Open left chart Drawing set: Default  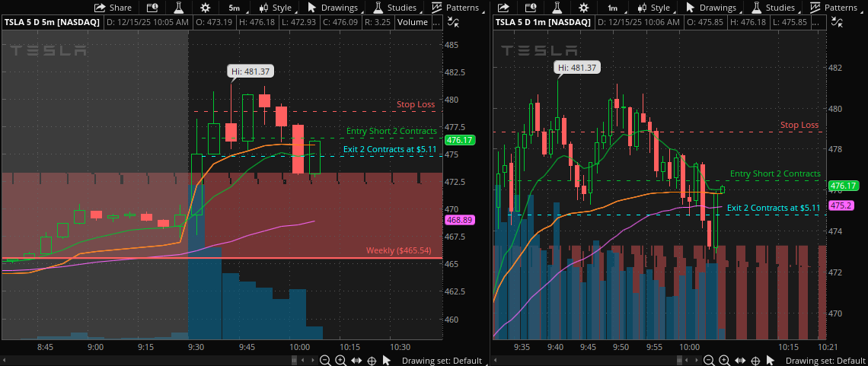click(442, 361)
